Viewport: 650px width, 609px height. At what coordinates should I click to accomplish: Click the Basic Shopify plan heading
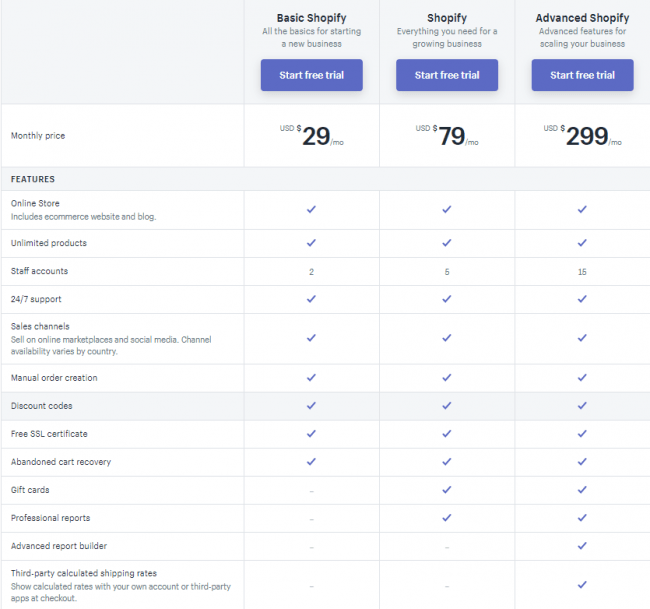point(311,18)
